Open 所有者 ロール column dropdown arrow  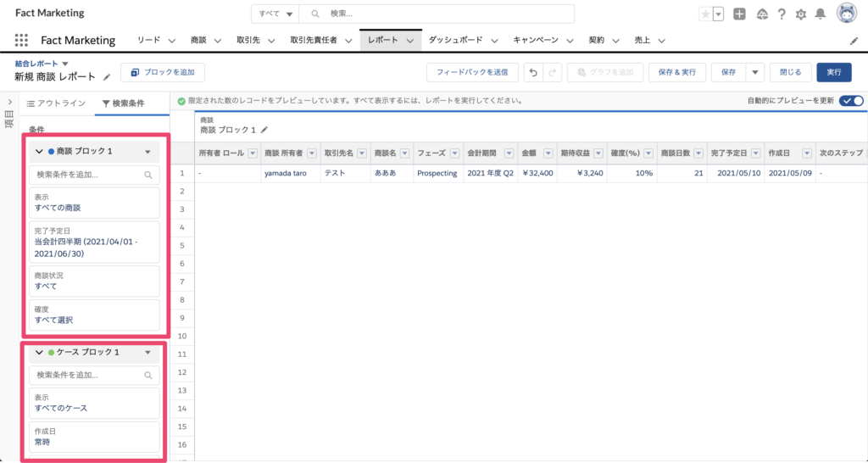tap(253, 153)
